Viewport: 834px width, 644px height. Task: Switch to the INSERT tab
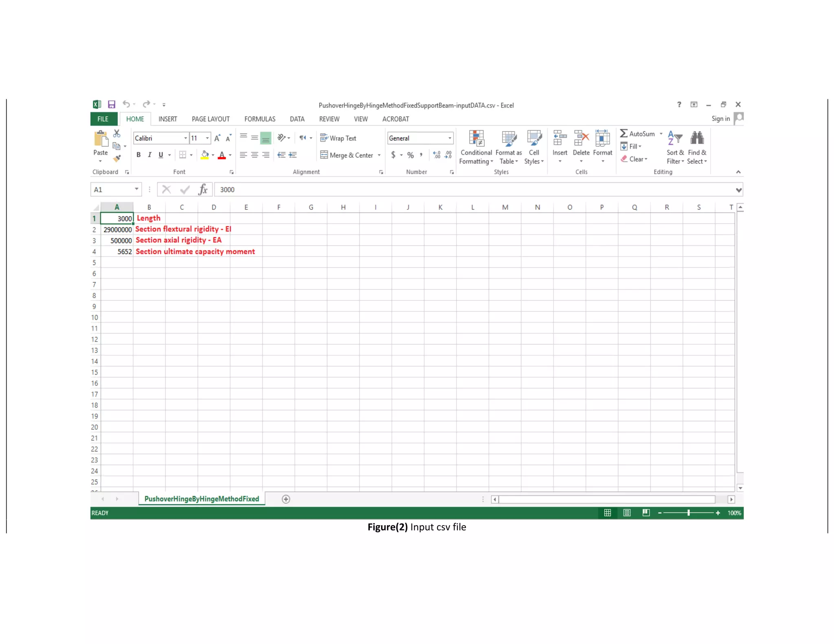point(168,119)
